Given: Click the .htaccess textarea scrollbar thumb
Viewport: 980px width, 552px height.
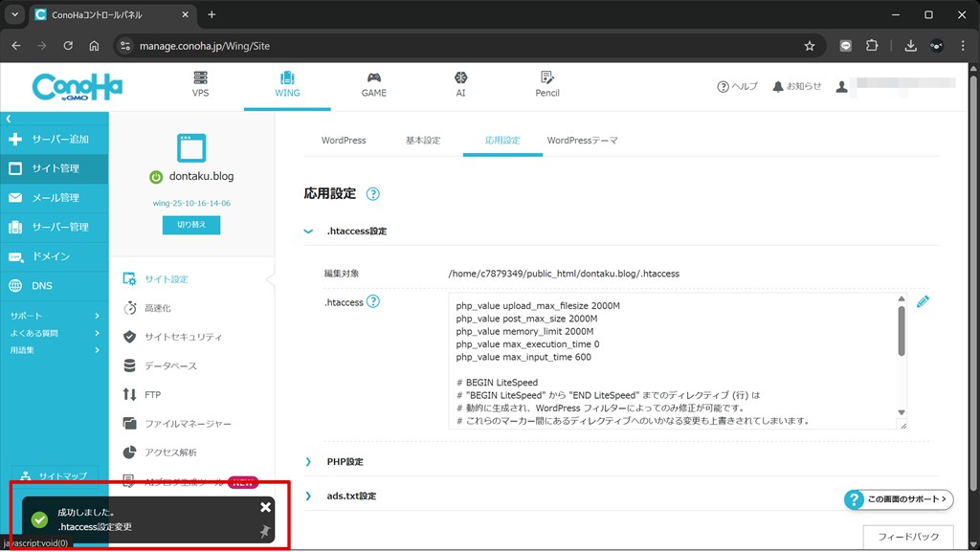Looking at the screenshot, I should [902, 331].
